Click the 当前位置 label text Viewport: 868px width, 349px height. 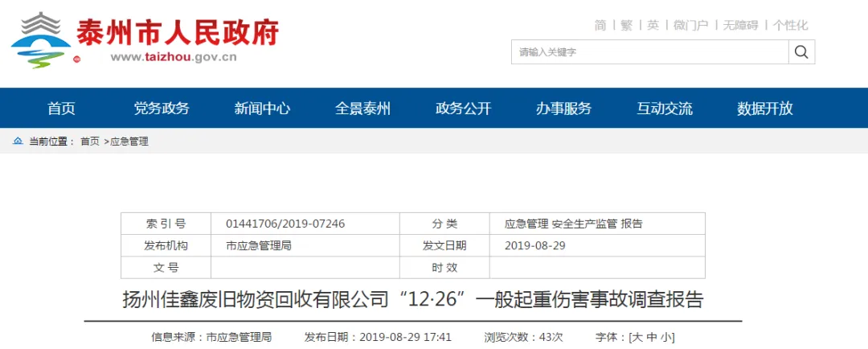pos(51,142)
